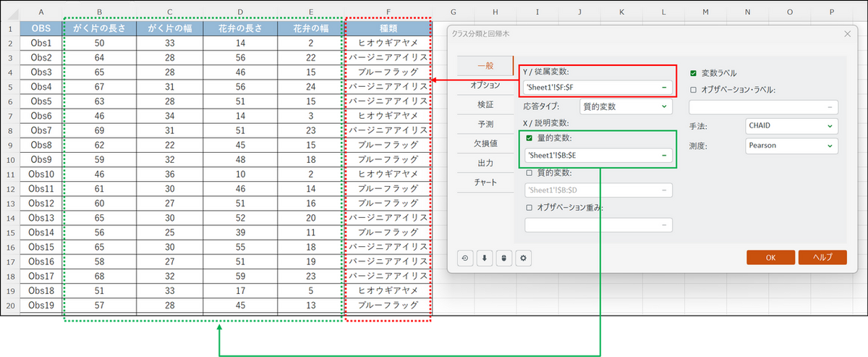
Task: Click the reset settings icon in dialog
Action: (464, 257)
